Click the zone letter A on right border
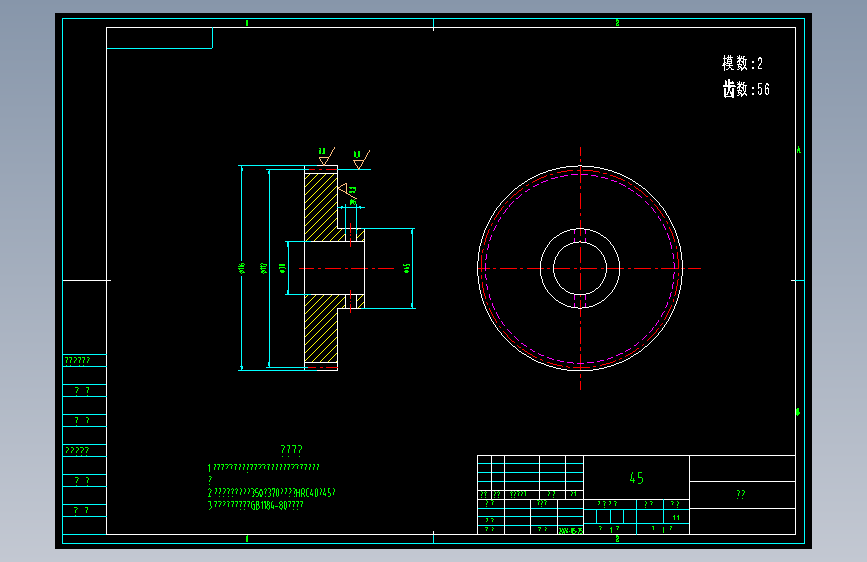Viewport: 867px width, 562px height. 798,150
